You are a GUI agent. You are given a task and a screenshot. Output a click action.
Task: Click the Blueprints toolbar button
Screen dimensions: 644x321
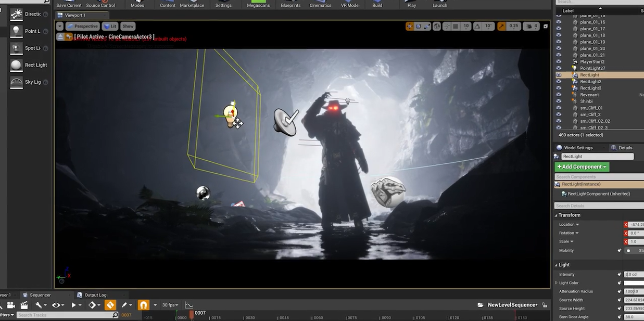pos(291,4)
